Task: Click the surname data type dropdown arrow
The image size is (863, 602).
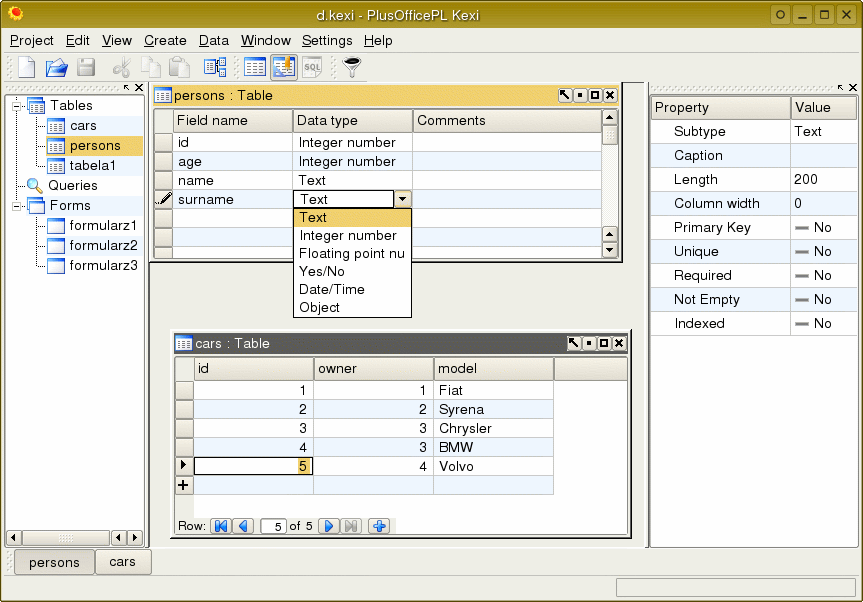Action: pyautogui.click(x=402, y=200)
